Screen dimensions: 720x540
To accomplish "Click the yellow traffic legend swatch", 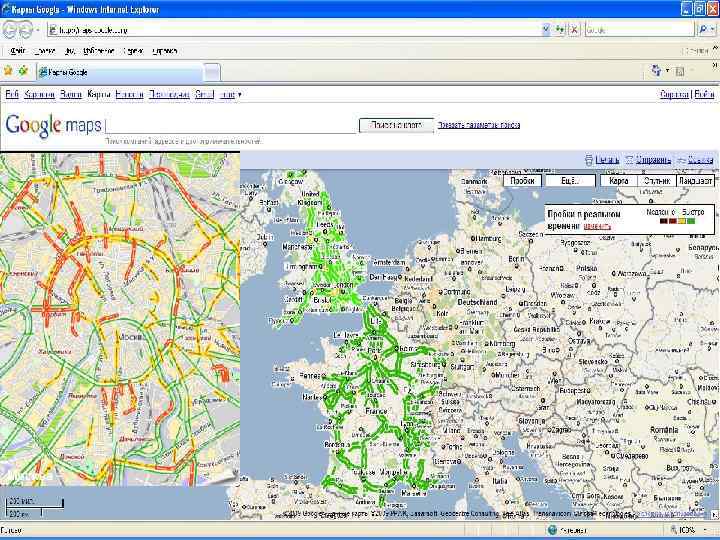I will point(682,221).
